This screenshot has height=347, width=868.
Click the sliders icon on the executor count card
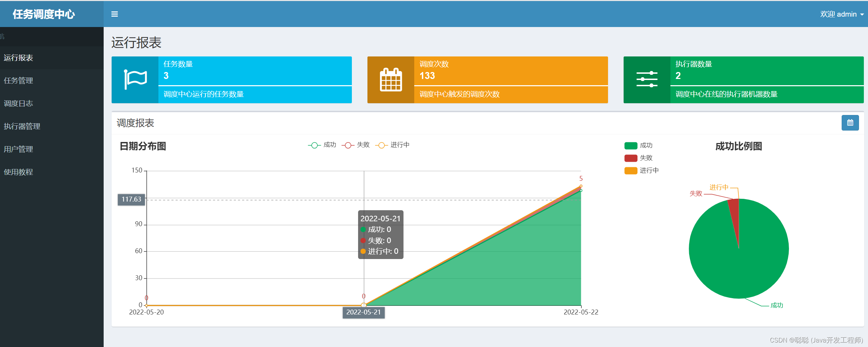coord(647,80)
